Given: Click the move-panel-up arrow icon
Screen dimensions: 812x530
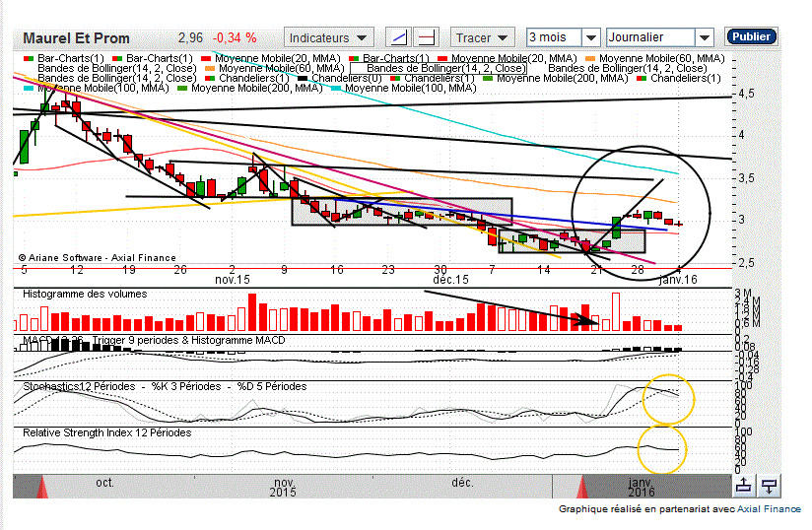Looking at the screenshot, I should tap(744, 486).
